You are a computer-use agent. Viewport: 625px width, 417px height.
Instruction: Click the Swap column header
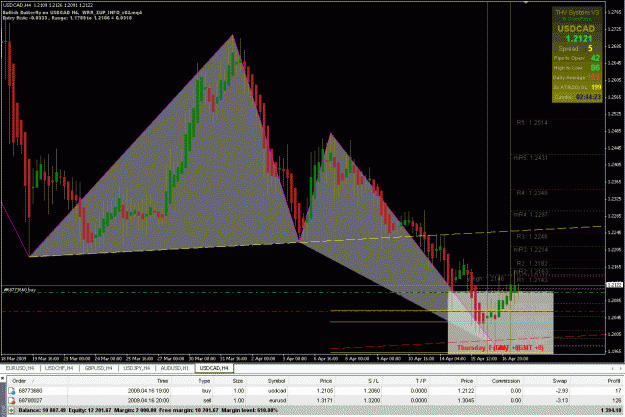tap(559, 381)
